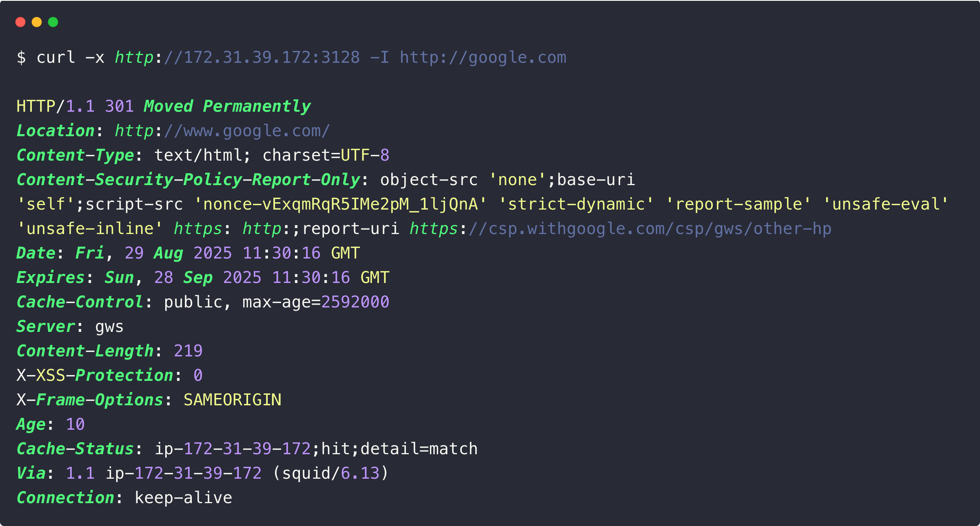Click the X-Frame-Options value SAMEORIGIN

pos(232,400)
